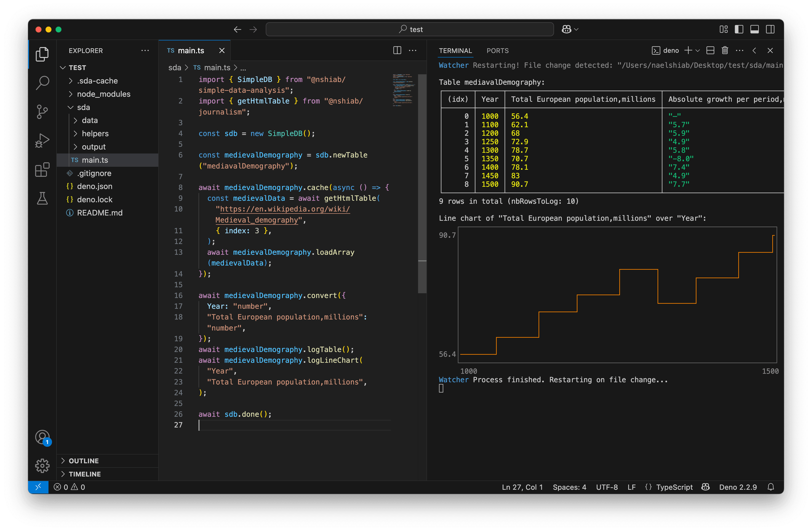Open Source Control view
Viewport: 812px width, 531px height.
(x=42, y=111)
